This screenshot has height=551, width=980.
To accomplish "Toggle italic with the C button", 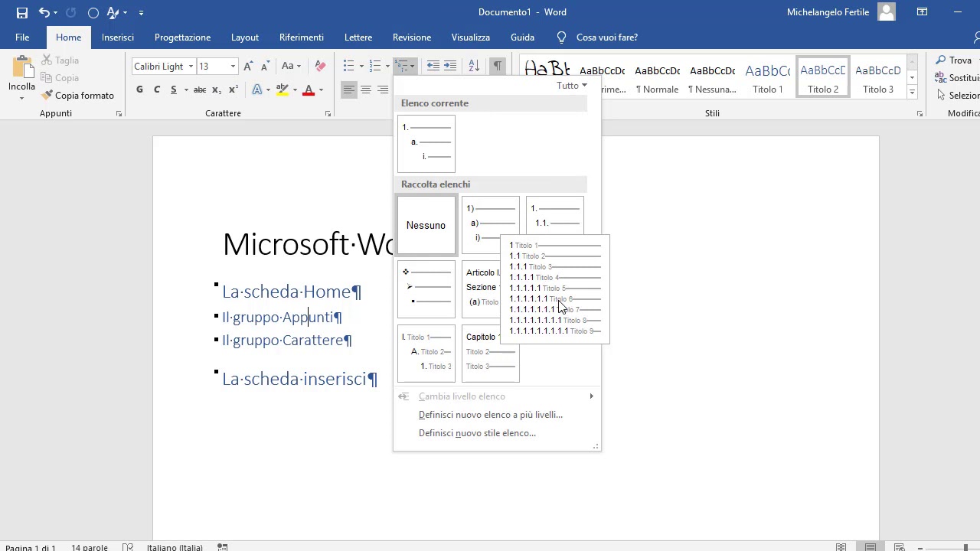I will (157, 90).
